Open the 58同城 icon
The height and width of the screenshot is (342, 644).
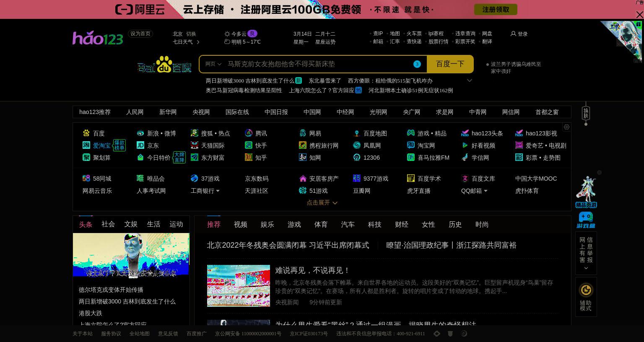point(86,179)
